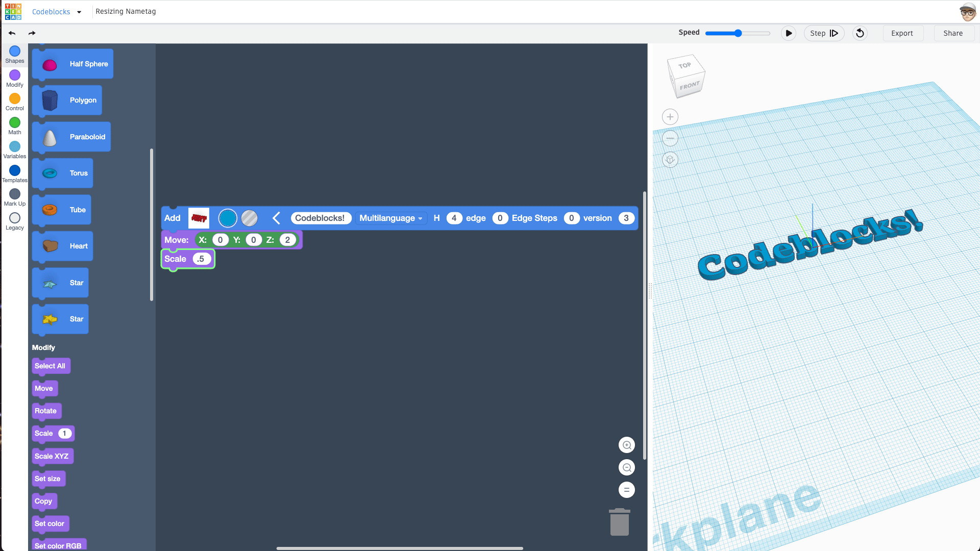
Task: Click the Scale value field showing .5
Action: (201, 259)
